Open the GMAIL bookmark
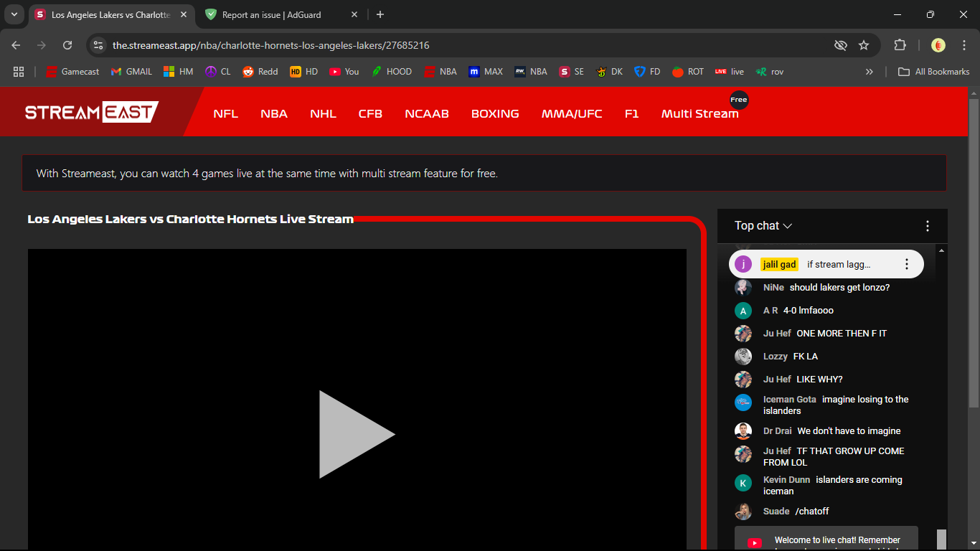 point(131,72)
